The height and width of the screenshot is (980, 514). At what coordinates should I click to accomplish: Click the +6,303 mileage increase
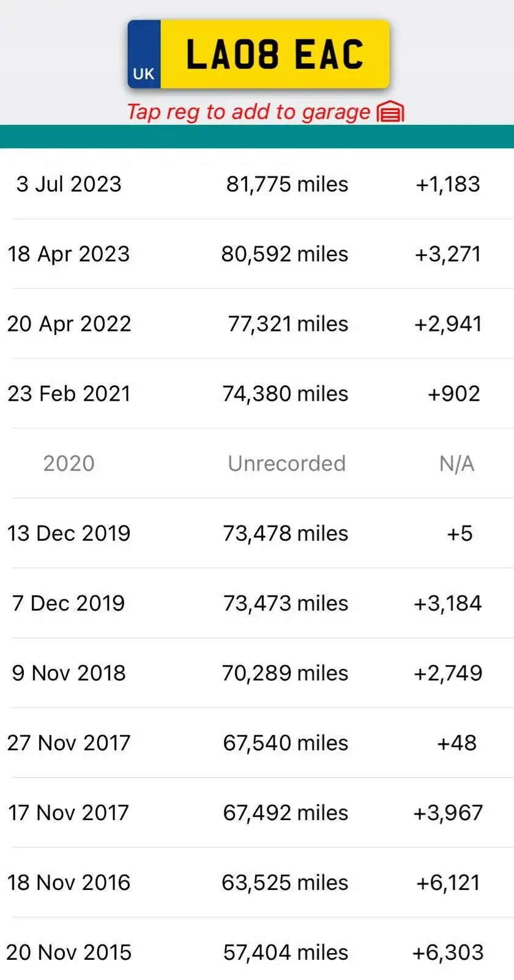coord(448,952)
